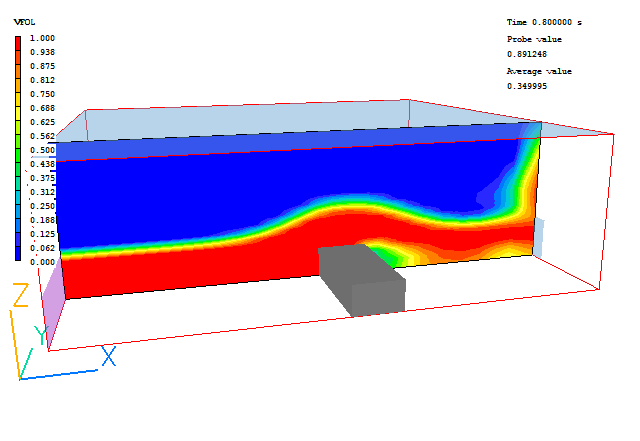The height and width of the screenshot is (441, 640).
Task: Click the orange Z axis label
Action: (x=19, y=295)
